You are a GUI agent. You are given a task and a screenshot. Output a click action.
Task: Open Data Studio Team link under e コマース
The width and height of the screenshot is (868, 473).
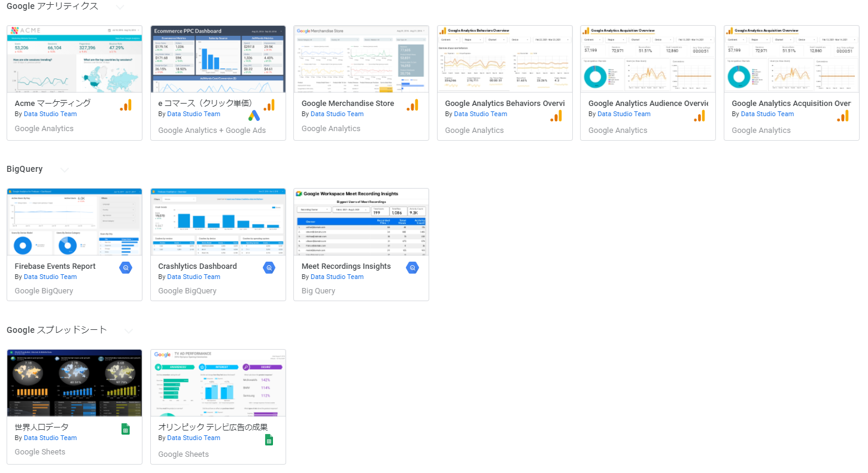coord(193,114)
